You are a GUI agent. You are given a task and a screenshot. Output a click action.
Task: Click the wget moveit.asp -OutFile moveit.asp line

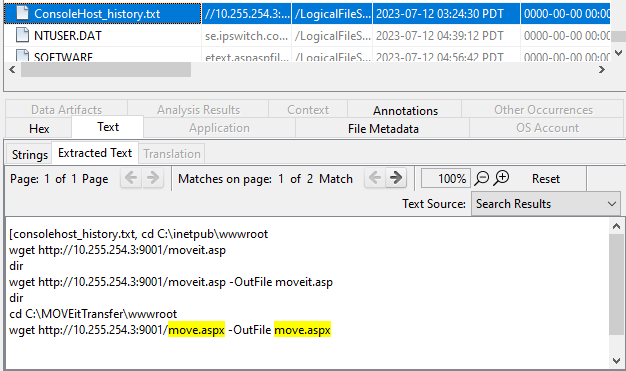[x=171, y=282]
